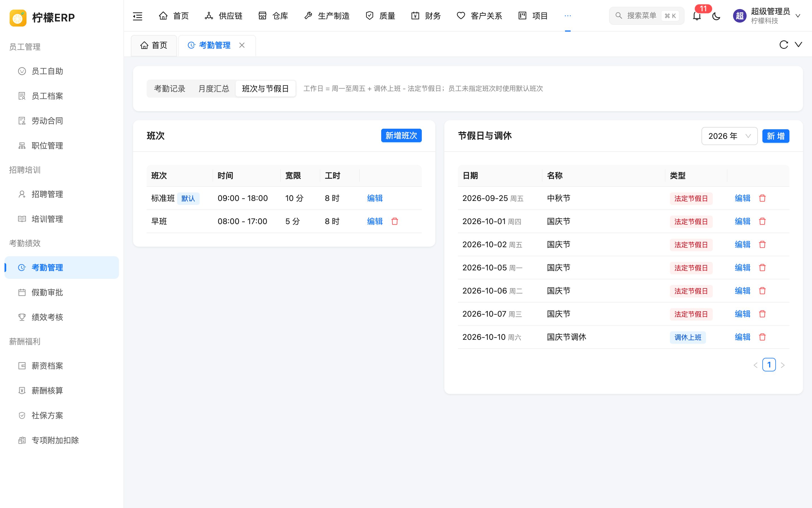Screen dimensions: 812x508
Task: Delete the 国庆节调休 entry
Action: (x=762, y=337)
